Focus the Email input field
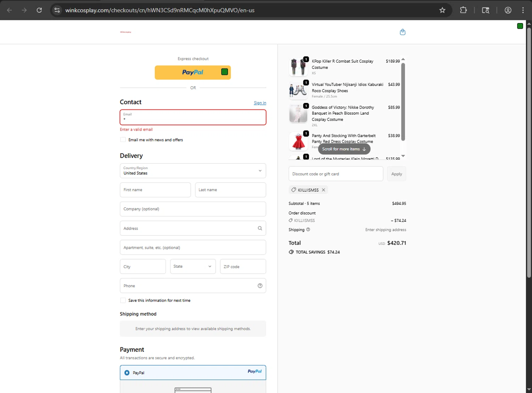The width and height of the screenshot is (532, 393). [x=193, y=117]
